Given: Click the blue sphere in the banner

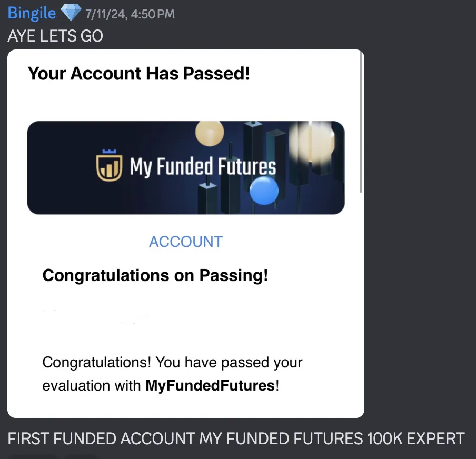Looking at the screenshot, I should 264,191.
